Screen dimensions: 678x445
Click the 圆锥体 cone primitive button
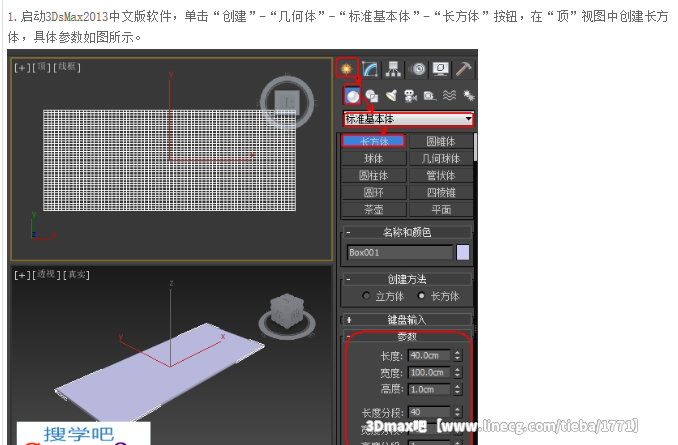pos(441,141)
